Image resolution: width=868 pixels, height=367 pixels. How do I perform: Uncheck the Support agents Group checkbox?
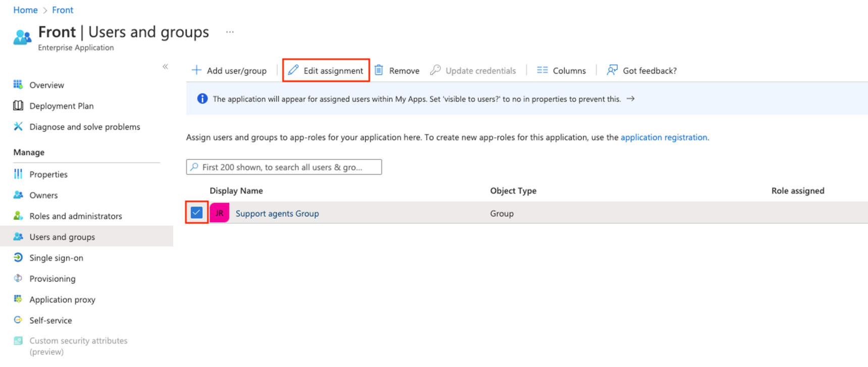[197, 213]
